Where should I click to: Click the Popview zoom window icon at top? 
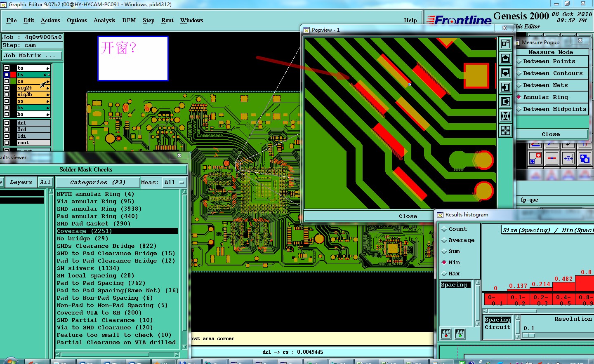click(505, 44)
